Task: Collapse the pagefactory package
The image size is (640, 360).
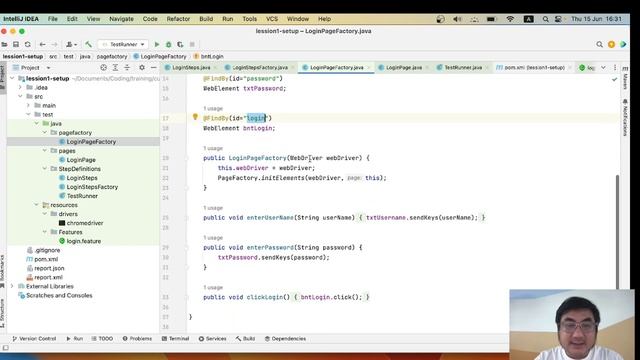Action: click(x=45, y=133)
